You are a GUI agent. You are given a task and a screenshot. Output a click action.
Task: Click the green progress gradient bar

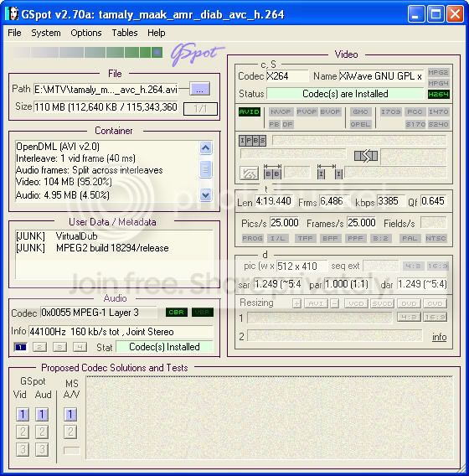(87, 52)
